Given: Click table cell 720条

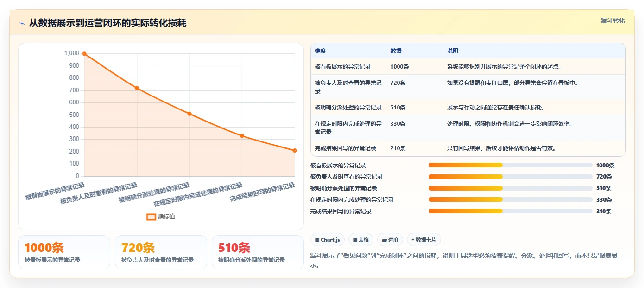Looking at the screenshot, I should (398, 83).
